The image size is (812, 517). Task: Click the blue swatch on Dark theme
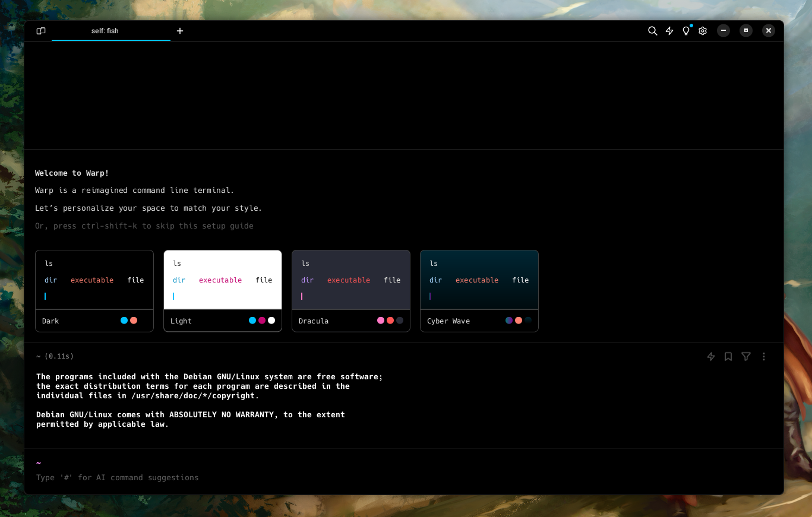tap(124, 321)
